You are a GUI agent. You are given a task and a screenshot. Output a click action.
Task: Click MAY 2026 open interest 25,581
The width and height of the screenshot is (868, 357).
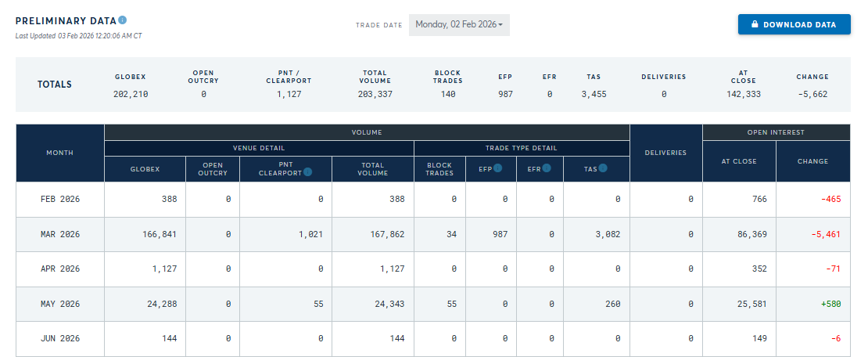[x=752, y=304]
